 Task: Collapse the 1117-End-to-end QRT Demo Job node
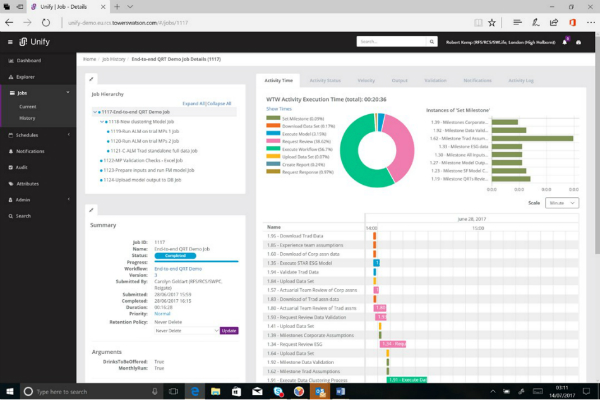tap(95, 112)
